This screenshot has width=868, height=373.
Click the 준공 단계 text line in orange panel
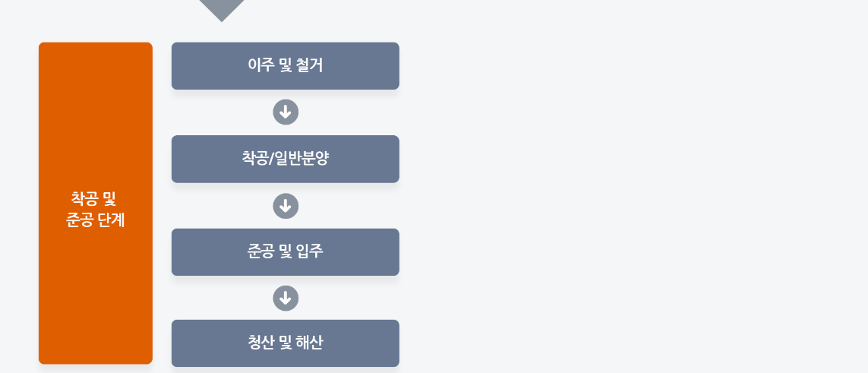coord(95,220)
